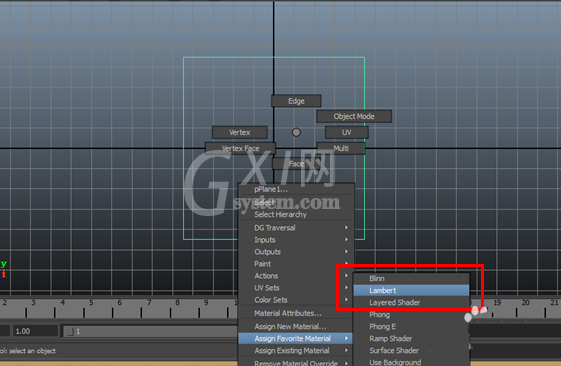The image size is (561, 366).
Task: Open the Paint submenu
Action: pos(296,264)
